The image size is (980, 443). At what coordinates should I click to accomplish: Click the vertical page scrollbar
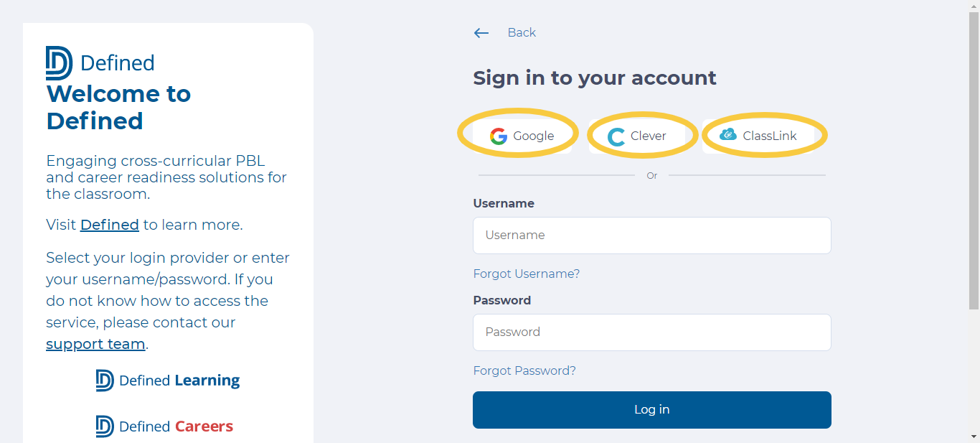(x=974, y=162)
